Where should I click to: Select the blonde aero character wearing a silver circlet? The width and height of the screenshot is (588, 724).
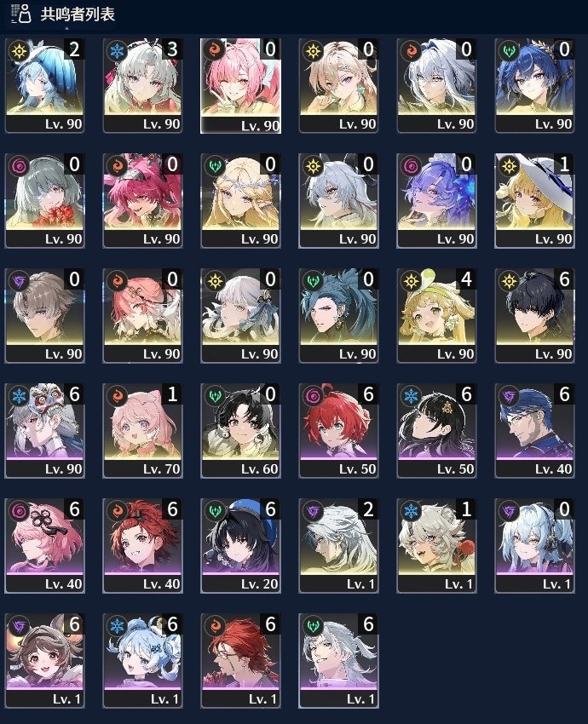click(240, 201)
